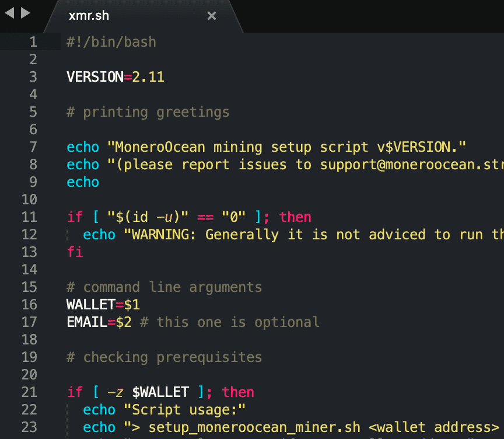Click the VERSION variable name

point(95,77)
